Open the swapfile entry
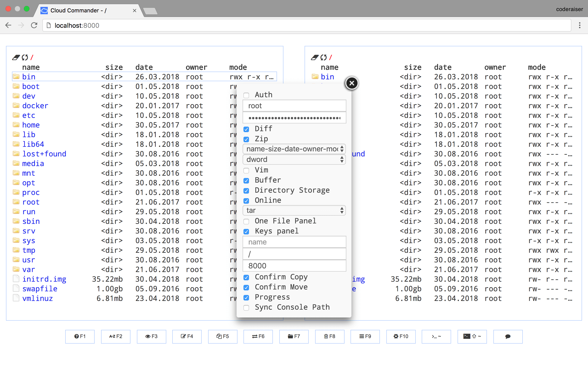Image resolution: width=588 pixels, height=367 pixels. point(40,289)
